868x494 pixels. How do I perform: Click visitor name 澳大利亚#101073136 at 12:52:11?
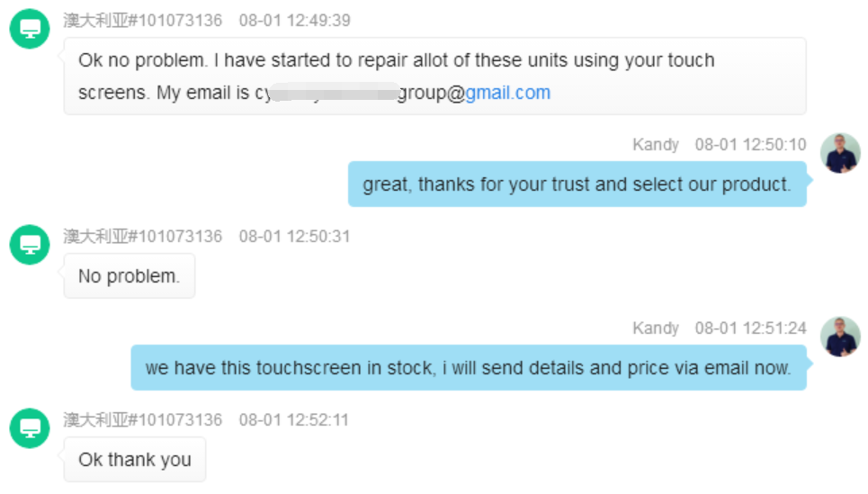tap(143, 420)
